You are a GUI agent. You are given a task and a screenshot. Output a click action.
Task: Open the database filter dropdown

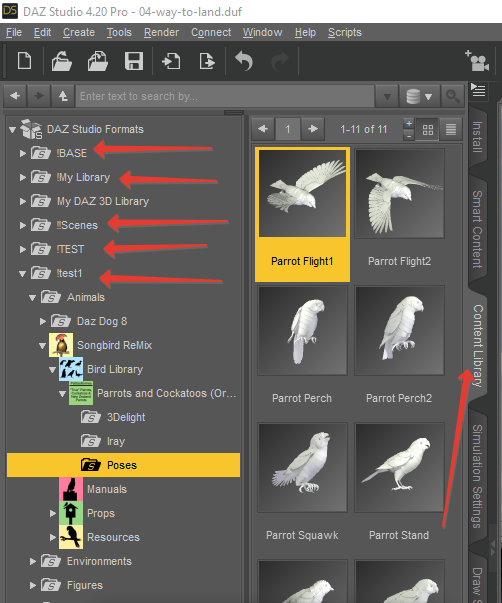(x=419, y=96)
